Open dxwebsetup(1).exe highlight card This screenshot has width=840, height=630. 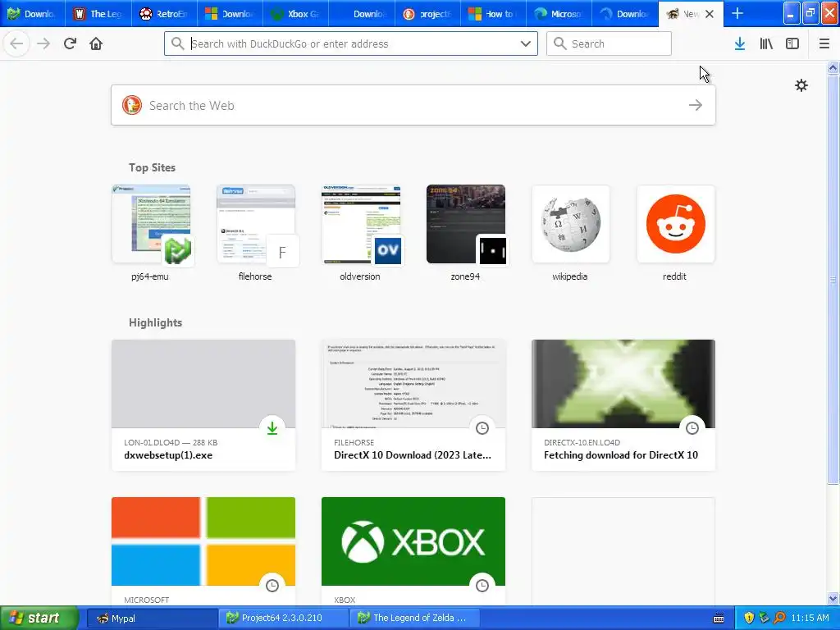[203, 405]
